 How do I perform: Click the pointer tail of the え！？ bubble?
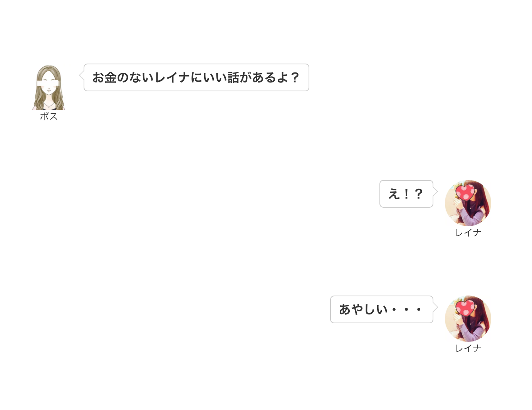pos(435,192)
